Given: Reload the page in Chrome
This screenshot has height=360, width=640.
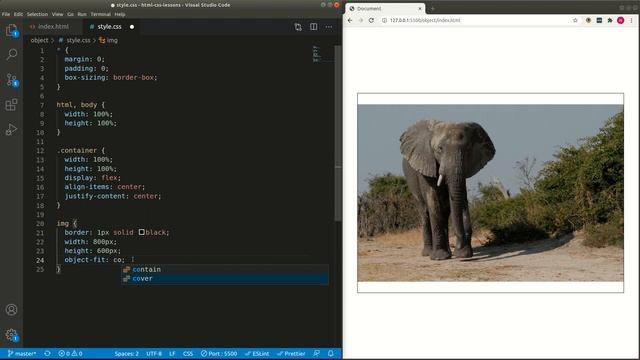Looking at the screenshot, I should tap(371, 20).
